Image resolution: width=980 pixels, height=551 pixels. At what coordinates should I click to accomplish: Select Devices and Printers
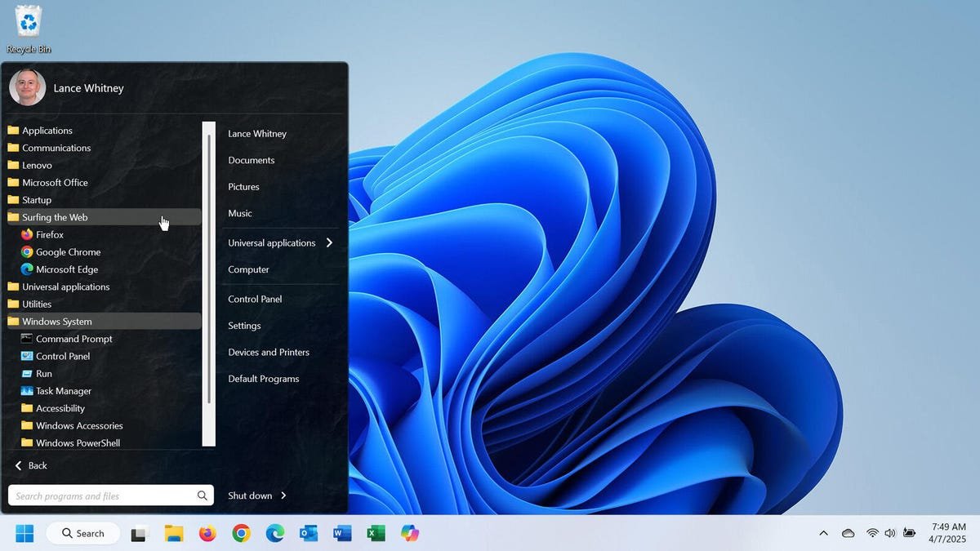coord(268,352)
